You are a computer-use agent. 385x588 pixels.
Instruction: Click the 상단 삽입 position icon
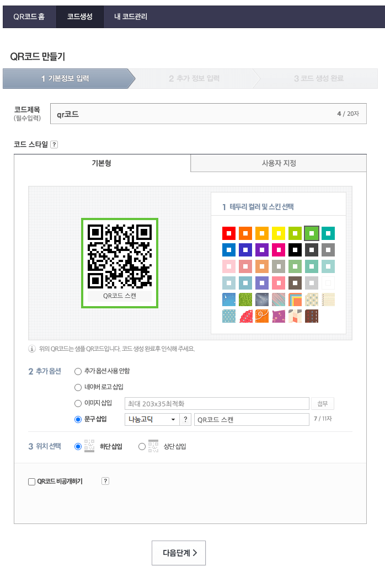click(153, 446)
